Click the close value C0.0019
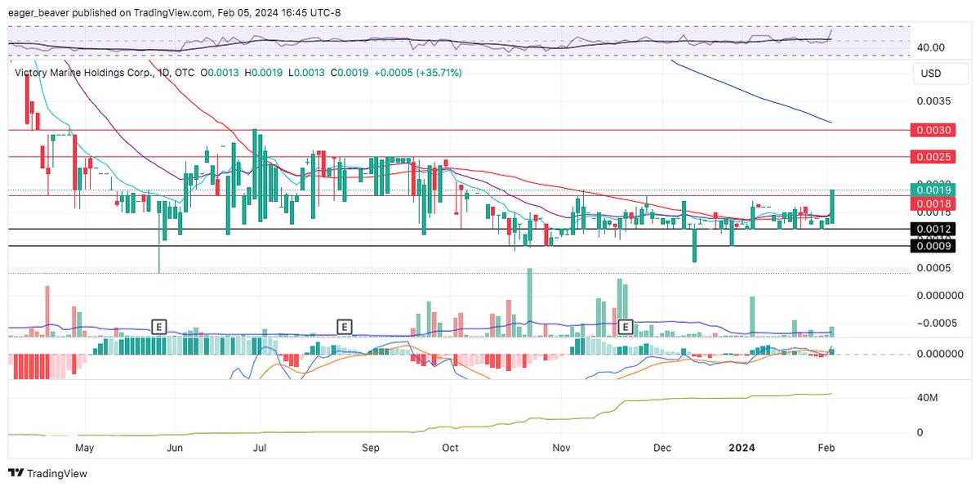The height and width of the screenshot is (487, 980). tap(350, 73)
